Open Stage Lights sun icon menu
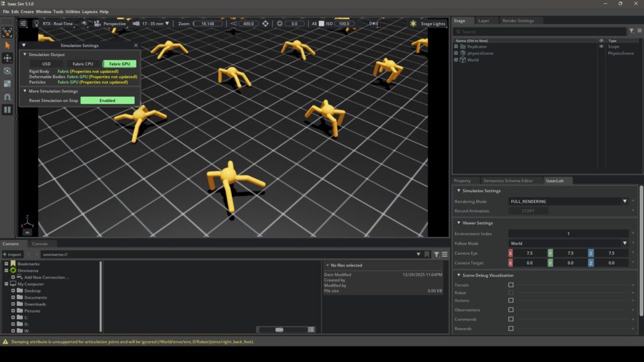The height and width of the screenshot is (362, 644). point(413,24)
